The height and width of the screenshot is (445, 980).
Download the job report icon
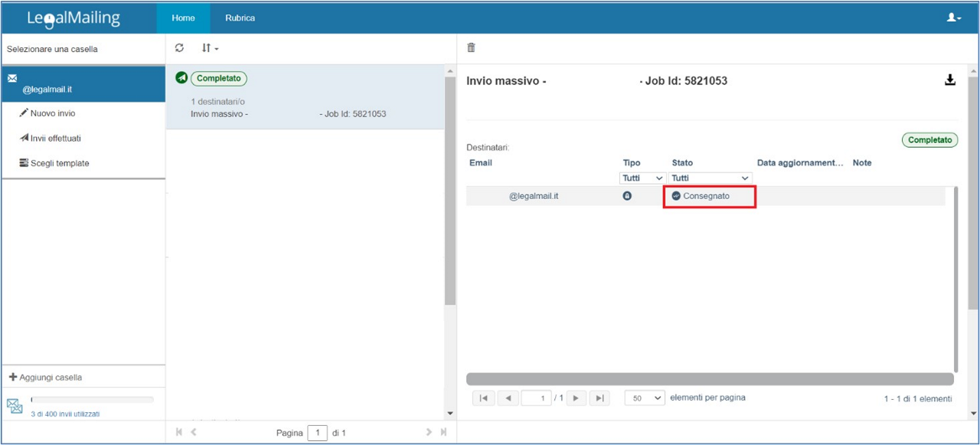coord(949,80)
